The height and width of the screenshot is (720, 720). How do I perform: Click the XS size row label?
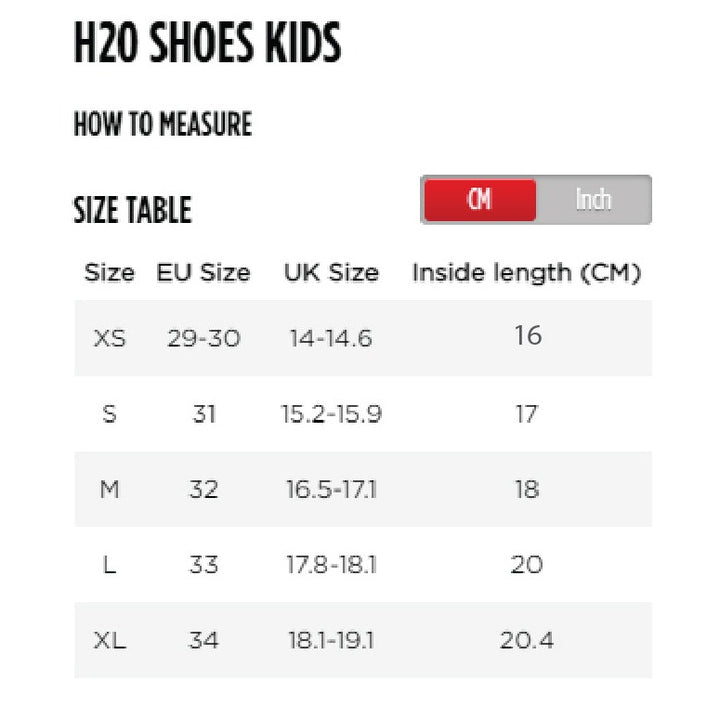[109, 338]
